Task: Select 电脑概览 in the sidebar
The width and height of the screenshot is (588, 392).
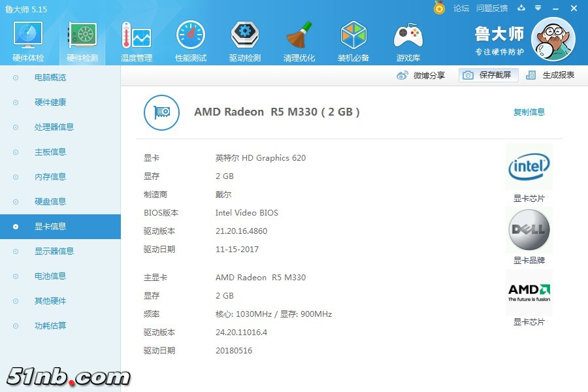Action: tap(50, 78)
